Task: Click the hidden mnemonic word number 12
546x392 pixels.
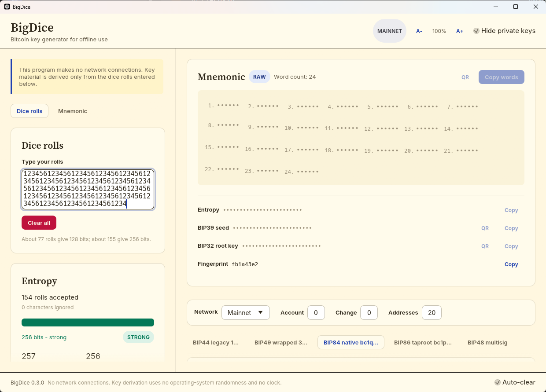Action: pos(381,129)
